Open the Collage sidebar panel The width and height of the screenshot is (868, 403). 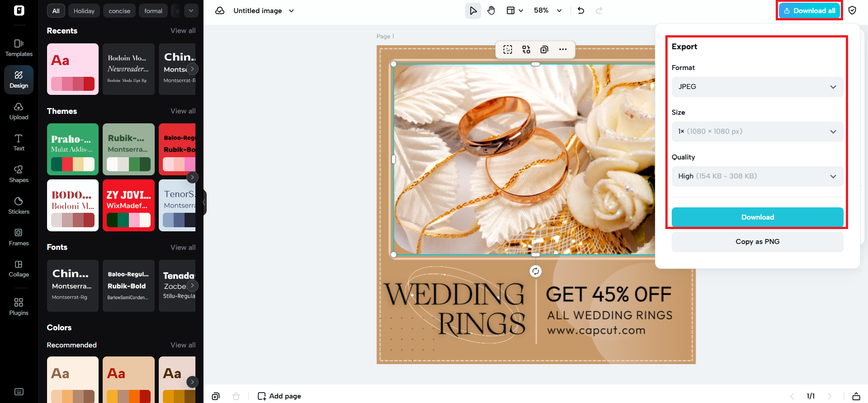pyautogui.click(x=19, y=268)
